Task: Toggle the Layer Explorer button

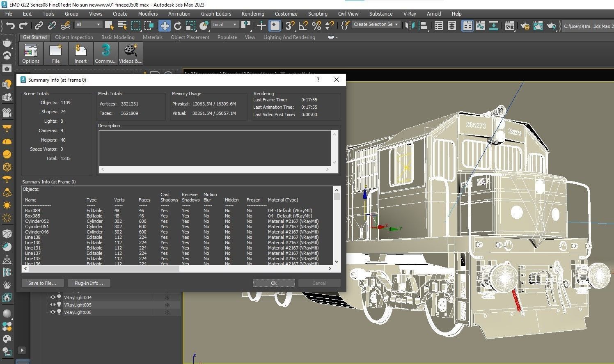Action: (451, 26)
